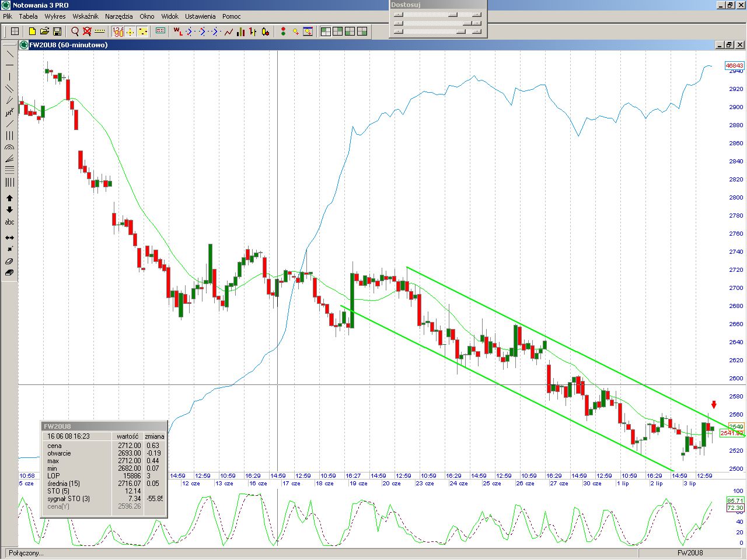Open the Narzędzia menu
Screen dimensions: 747x560
click(118, 16)
